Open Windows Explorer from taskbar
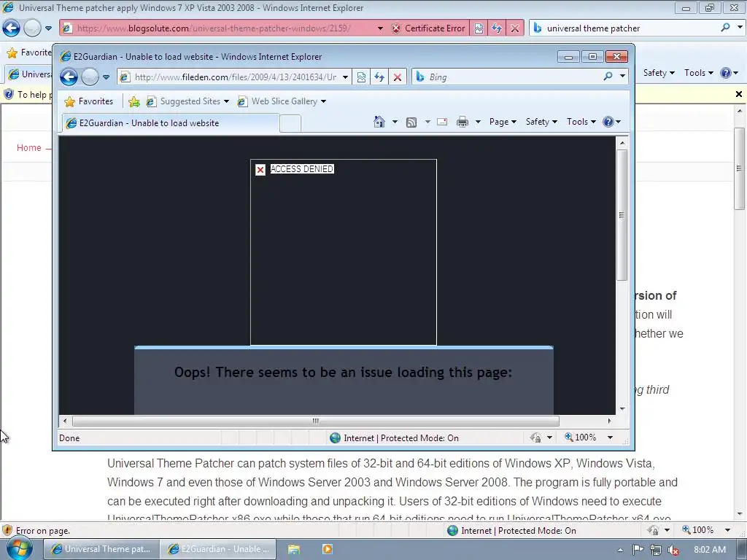Screen dimensions: 747x560 coord(293,550)
